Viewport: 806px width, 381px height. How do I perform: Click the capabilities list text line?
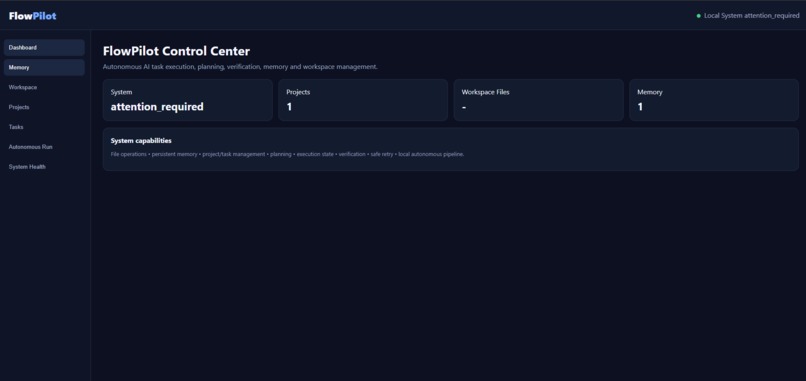point(287,154)
